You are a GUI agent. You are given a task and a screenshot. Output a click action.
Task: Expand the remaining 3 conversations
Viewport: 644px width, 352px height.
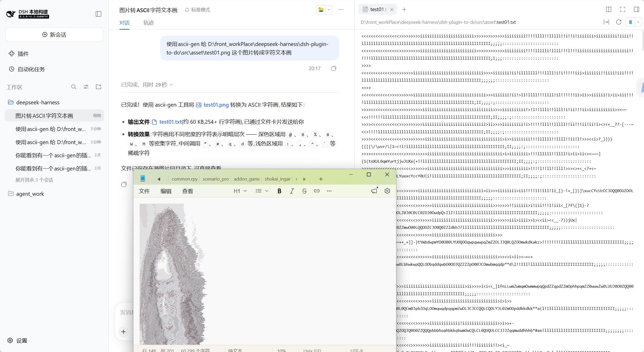click(34, 180)
